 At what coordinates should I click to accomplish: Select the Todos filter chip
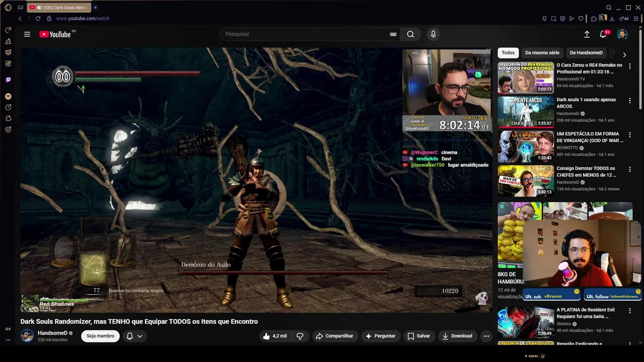pyautogui.click(x=508, y=53)
